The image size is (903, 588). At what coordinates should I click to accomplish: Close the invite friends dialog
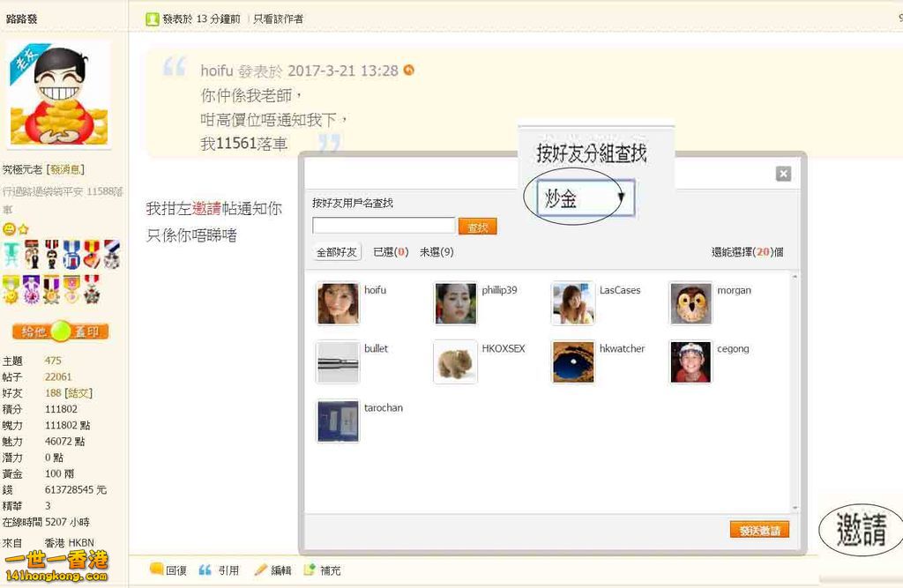point(783,174)
